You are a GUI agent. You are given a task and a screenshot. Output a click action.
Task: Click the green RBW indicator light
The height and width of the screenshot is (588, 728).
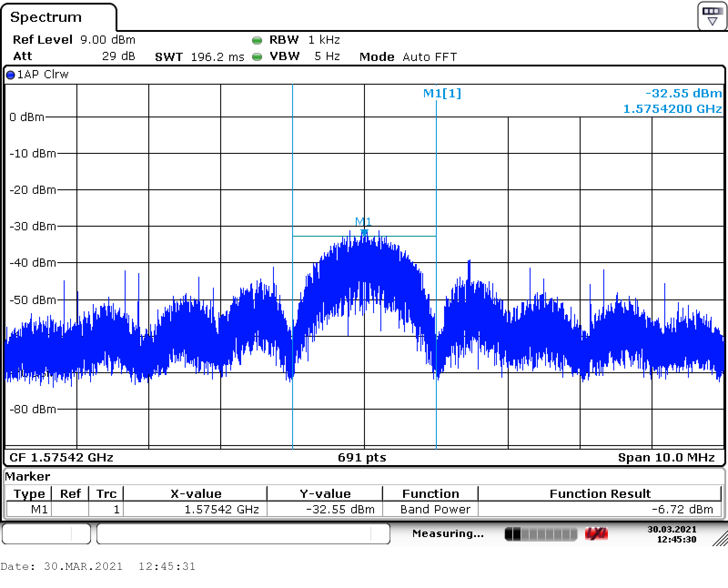[x=257, y=41]
